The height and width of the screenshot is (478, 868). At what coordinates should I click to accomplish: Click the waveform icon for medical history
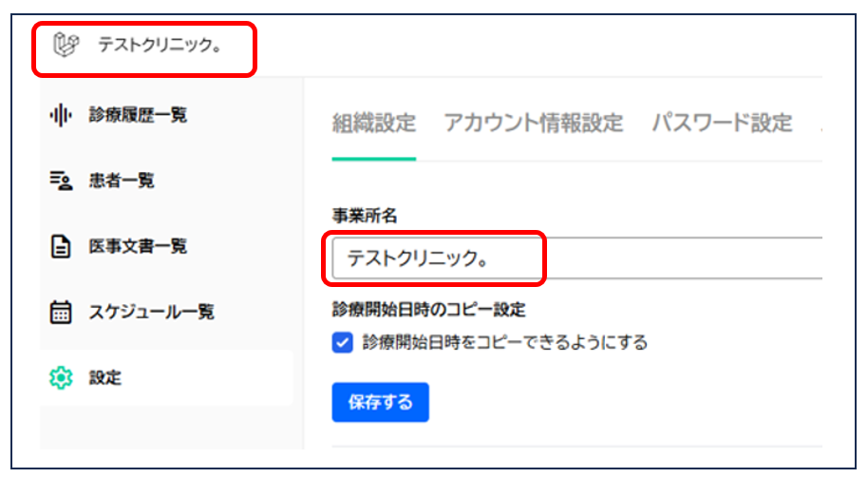point(60,115)
